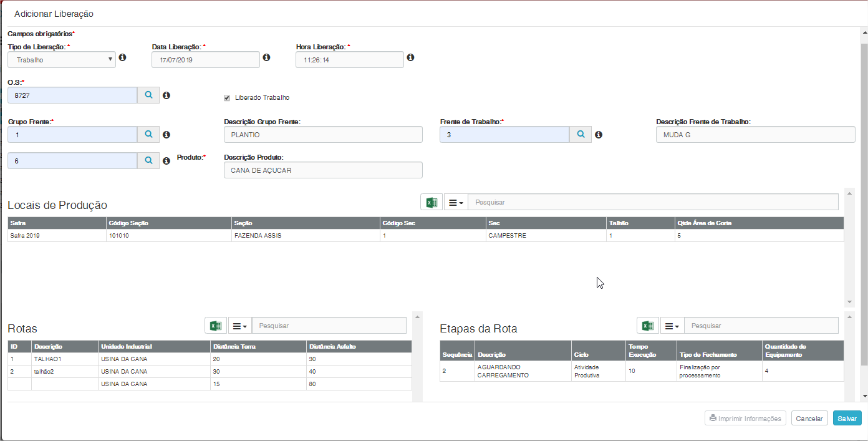Screen dimensions: 868x441
Task: Click the Rotas Pesquisar search field
Action: click(329, 326)
